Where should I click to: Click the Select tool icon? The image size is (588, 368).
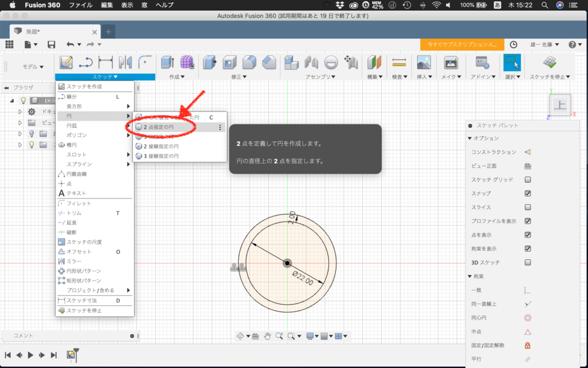pyautogui.click(x=512, y=62)
